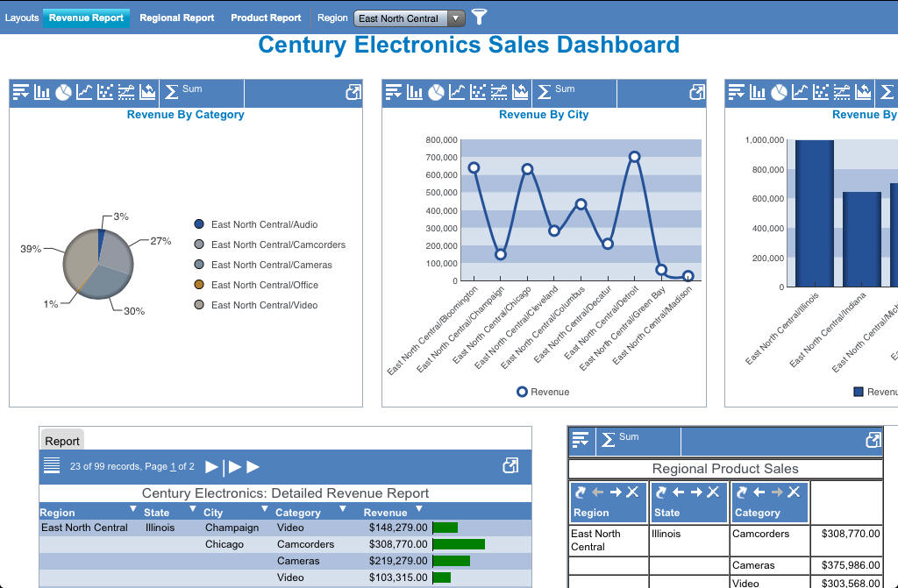The image size is (898, 588).
Task: Switch to the Product Report layout
Action: tap(266, 18)
